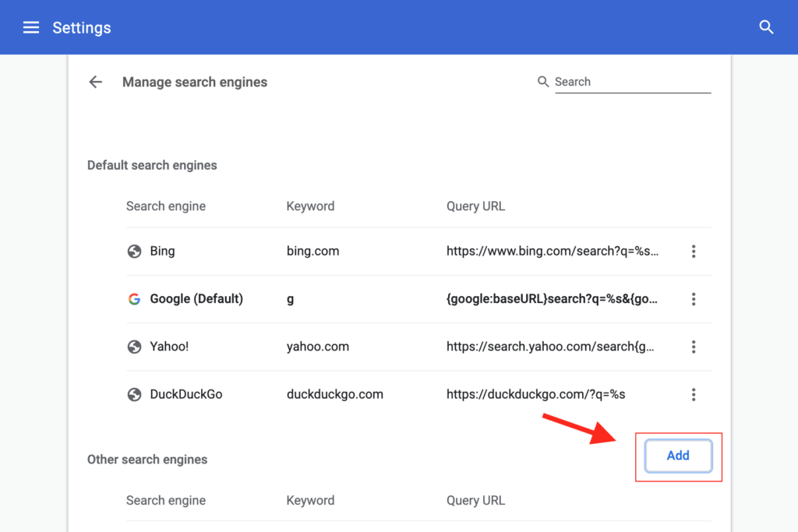Click the Bing globe icon

click(x=134, y=252)
